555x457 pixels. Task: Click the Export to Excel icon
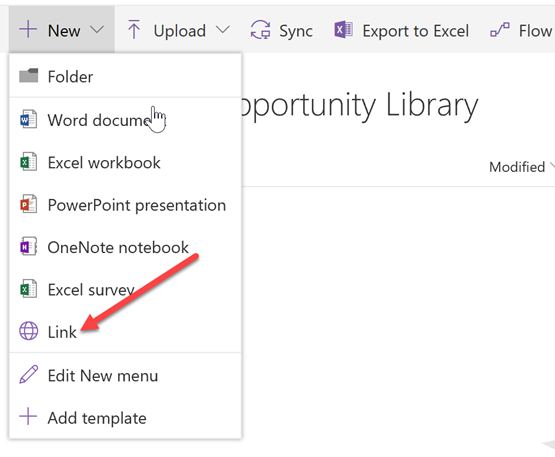tap(343, 30)
